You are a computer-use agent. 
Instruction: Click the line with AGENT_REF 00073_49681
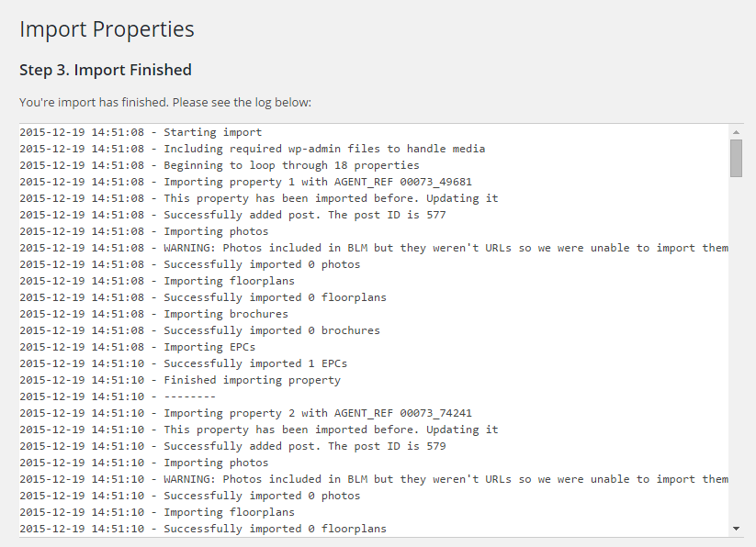click(246, 182)
